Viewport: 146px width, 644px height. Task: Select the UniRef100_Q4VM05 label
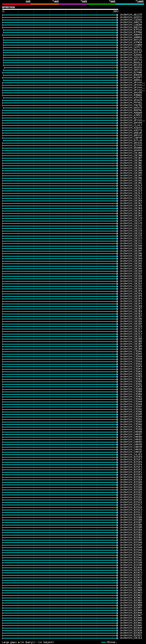click(131, 150)
